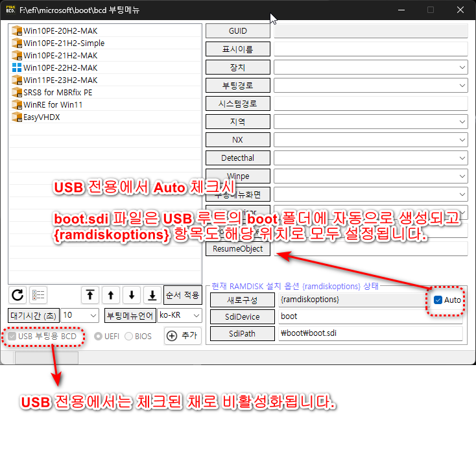The image size is (476, 474).
Task: Click the 부팅경로 label button
Action: pos(238,86)
